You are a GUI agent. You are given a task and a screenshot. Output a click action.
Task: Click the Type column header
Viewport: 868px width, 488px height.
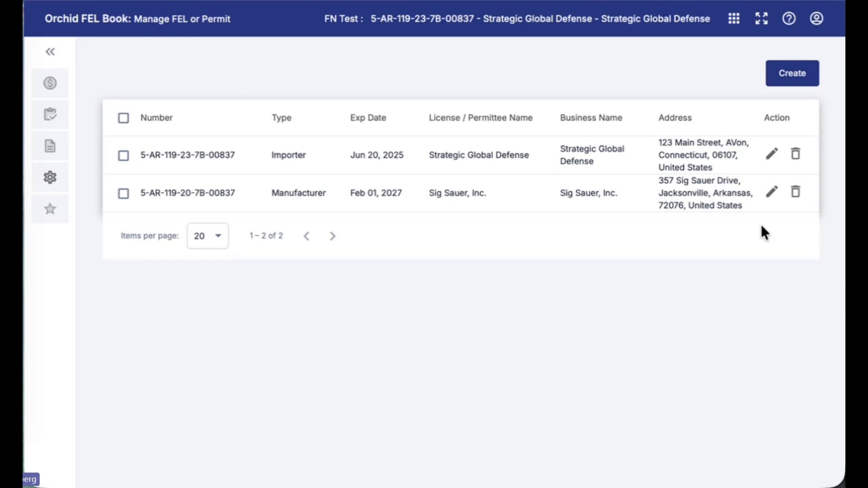coord(281,118)
